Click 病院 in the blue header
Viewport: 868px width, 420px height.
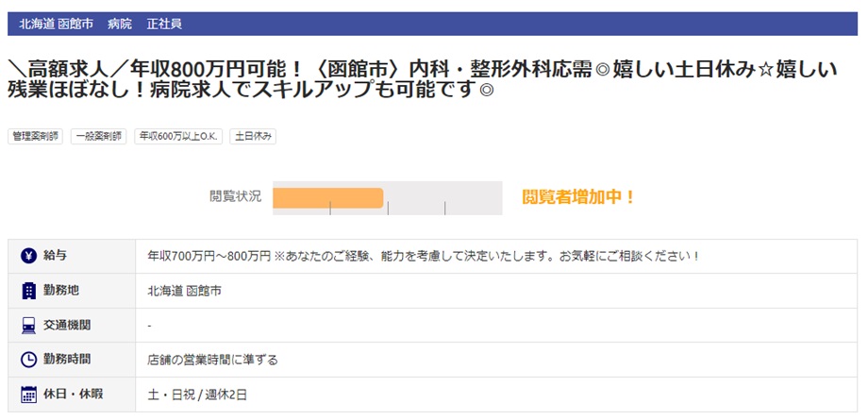(x=120, y=23)
